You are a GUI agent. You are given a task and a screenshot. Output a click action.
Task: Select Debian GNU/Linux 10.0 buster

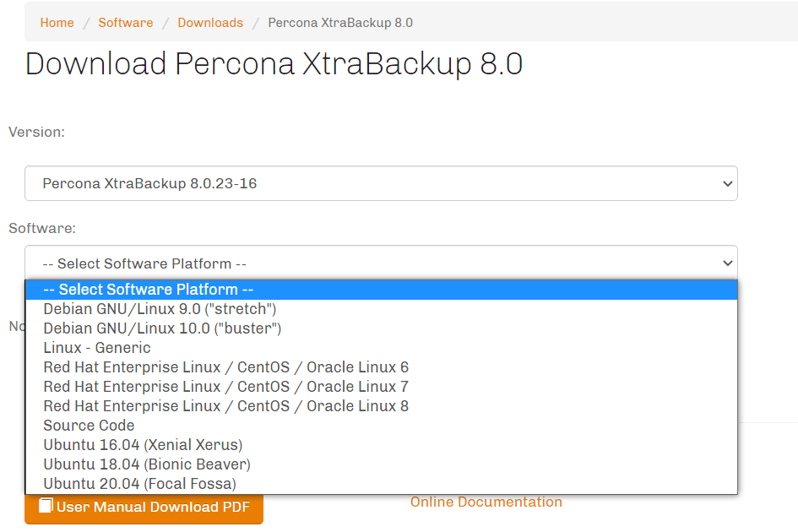pos(164,328)
